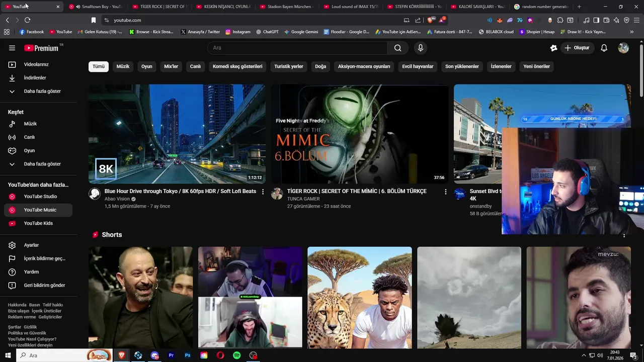
Task: Open Videolarınız in the sidebar
Action: point(38,64)
